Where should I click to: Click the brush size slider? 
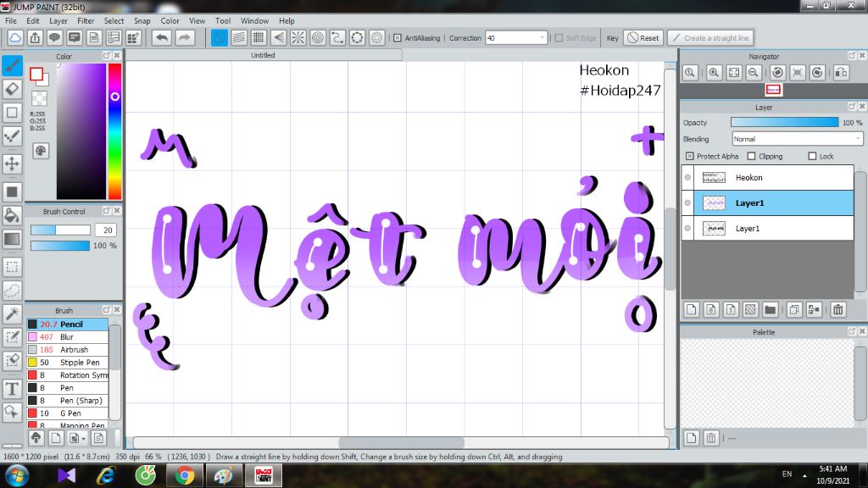(60, 230)
